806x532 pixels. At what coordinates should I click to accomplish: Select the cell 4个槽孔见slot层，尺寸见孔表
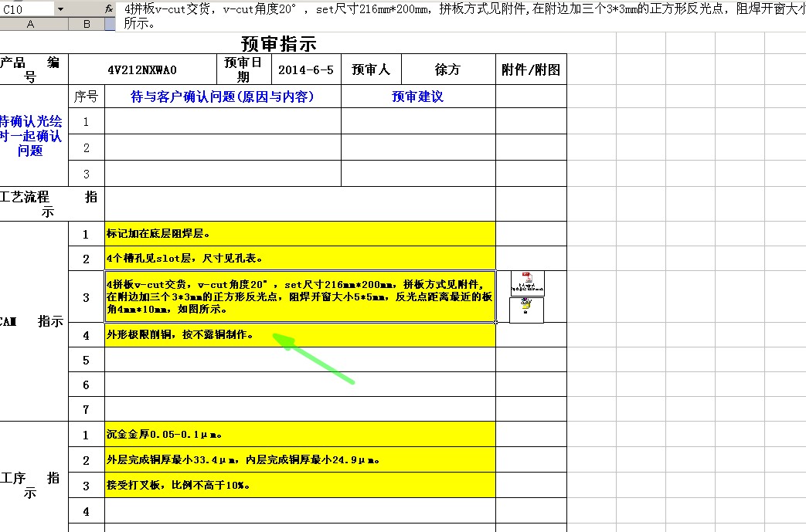click(x=300, y=259)
